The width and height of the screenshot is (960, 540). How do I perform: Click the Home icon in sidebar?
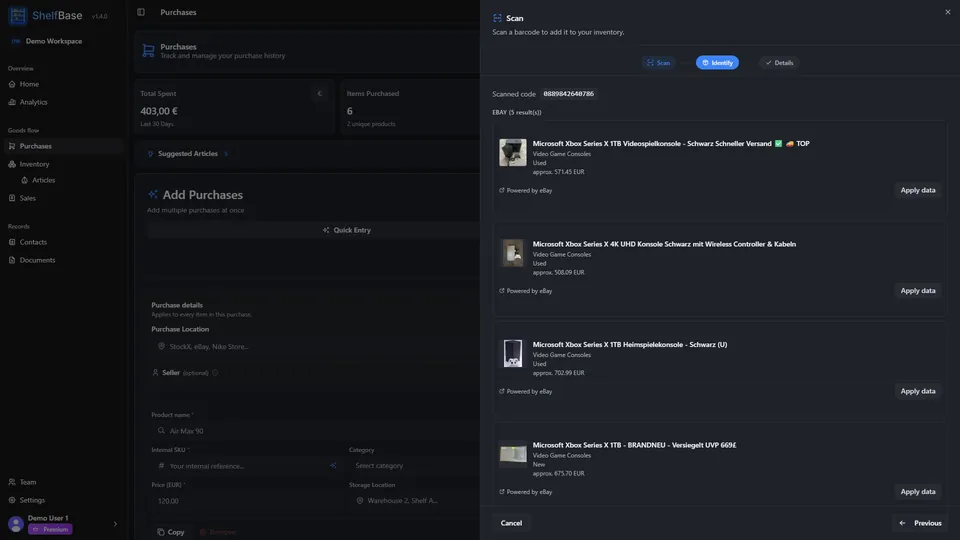[x=12, y=84]
